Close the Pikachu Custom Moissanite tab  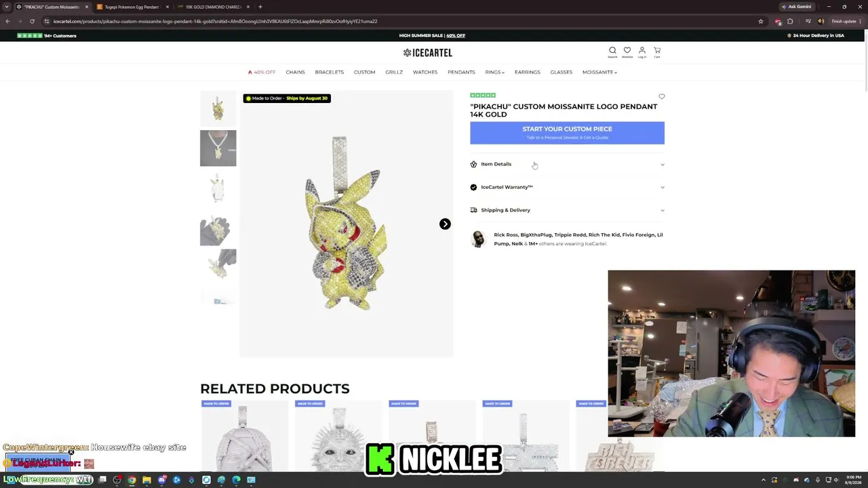[87, 7]
